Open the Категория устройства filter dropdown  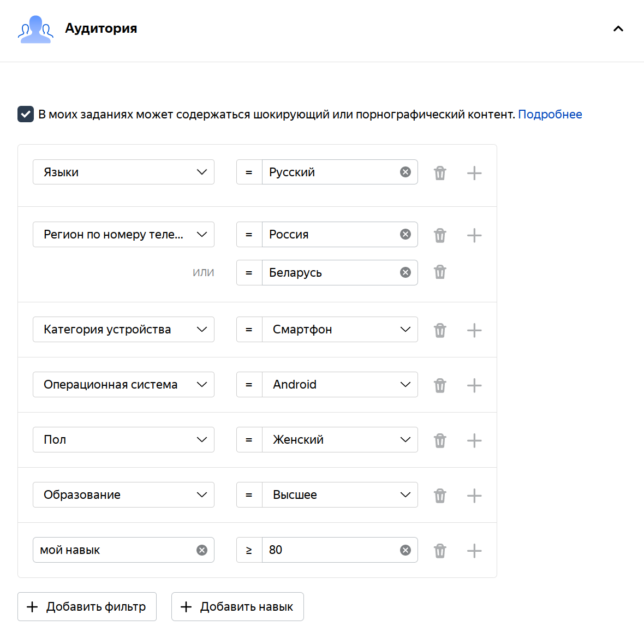pyautogui.click(x=123, y=330)
